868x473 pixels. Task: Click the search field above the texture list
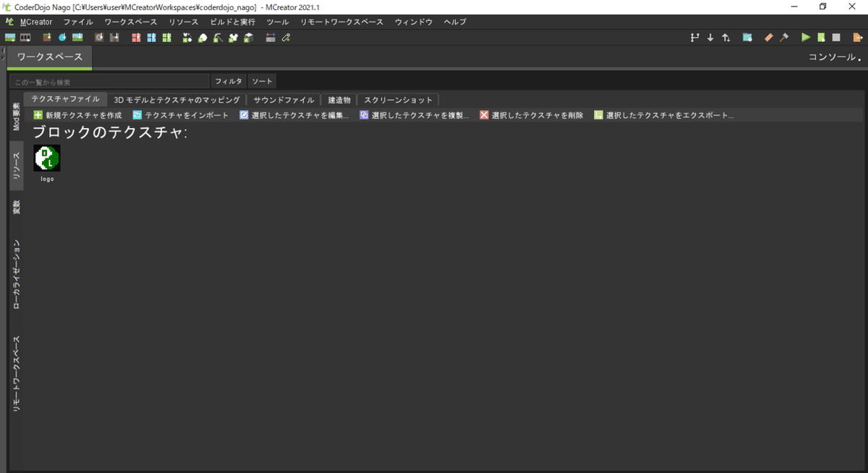(x=109, y=80)
